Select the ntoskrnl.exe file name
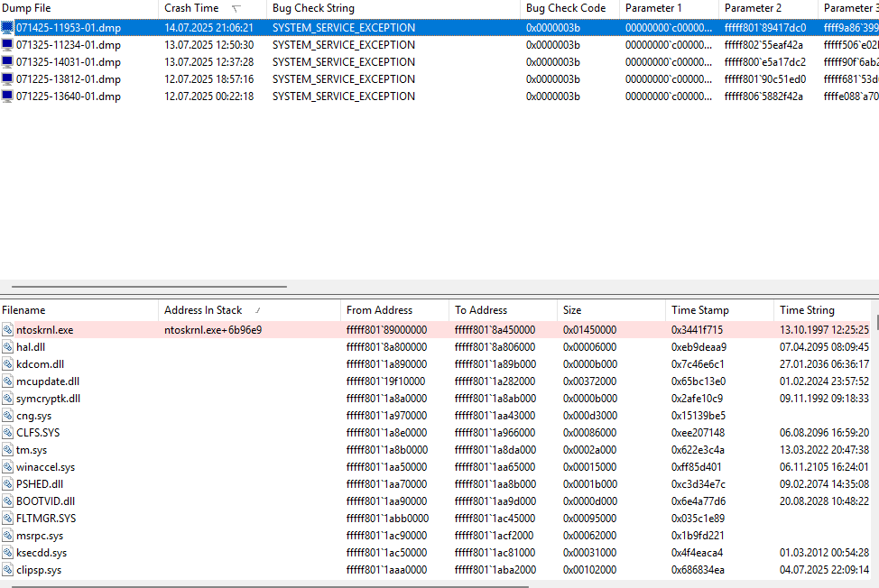Image resolution: width=879 pixels, height=588 pixels. point(45,330)
